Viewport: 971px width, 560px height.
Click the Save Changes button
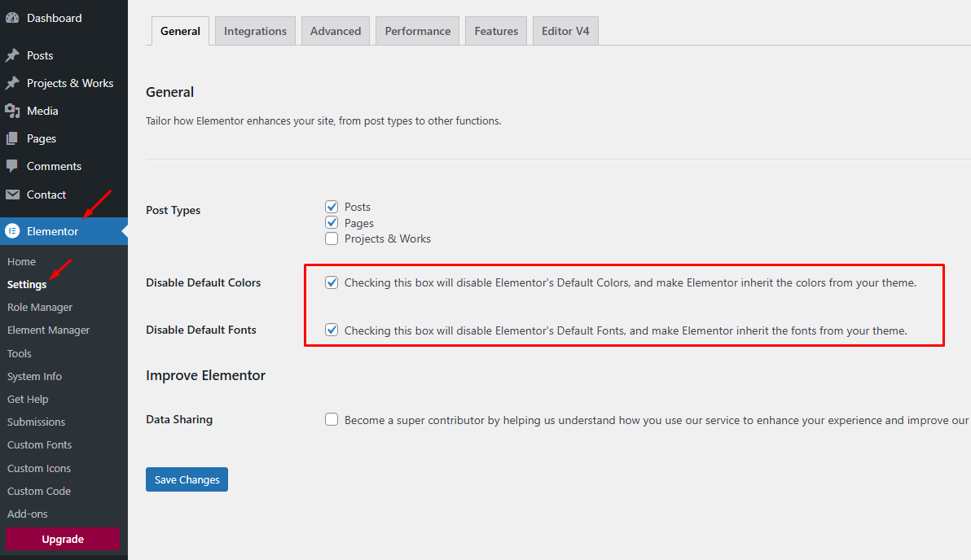pyautogui.click(x=187, y=479)
